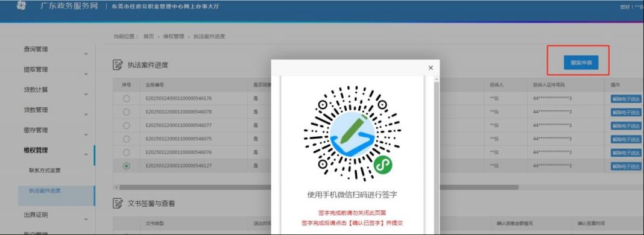This screenshot has height=235, width=644.
Task: Click 解除电子送达 for case 546078
Action: pyautogui.click(x=626, y=112)
